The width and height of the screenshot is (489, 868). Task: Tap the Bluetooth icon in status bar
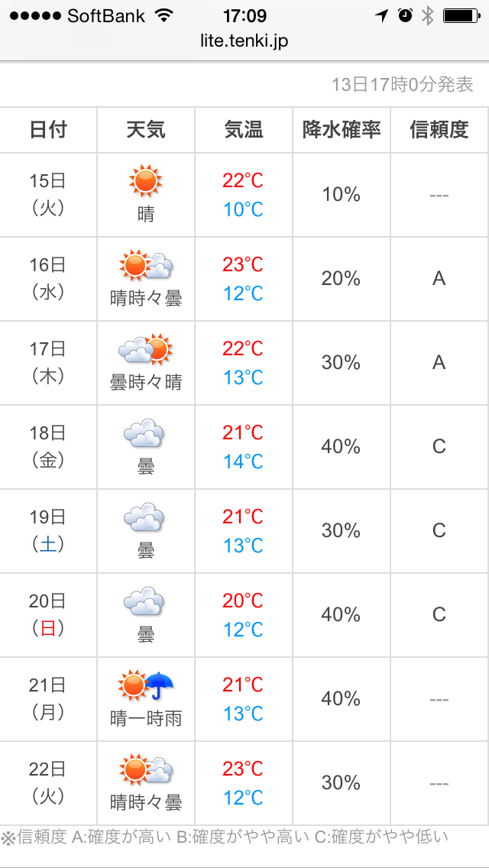[x=427, y=15]
